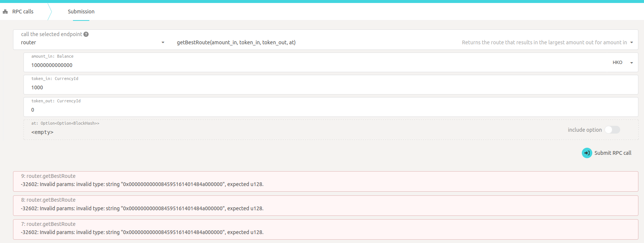
Task: Select result 8 router.getBestRoute heading
Action: tap(48, 200)
